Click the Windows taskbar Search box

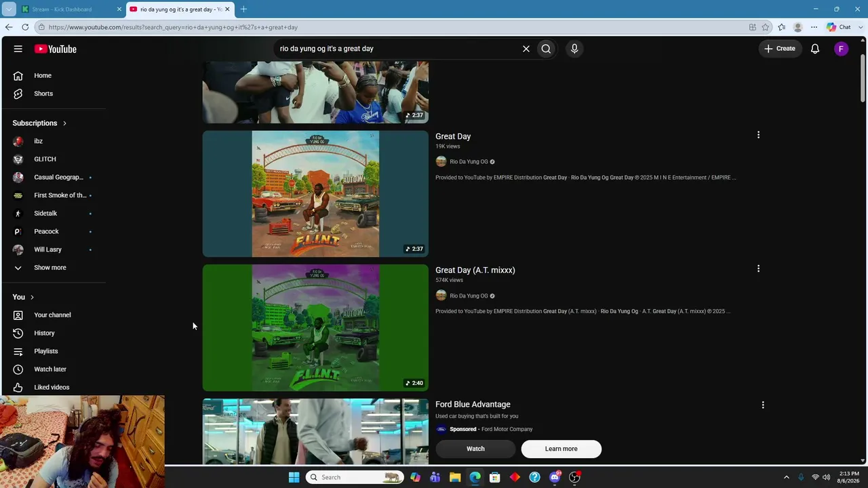[355, 477]
